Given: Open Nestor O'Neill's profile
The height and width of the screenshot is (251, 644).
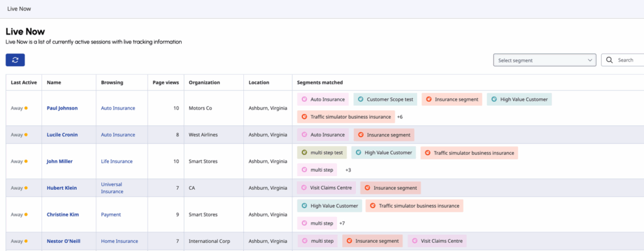Looking at the screenshot, I should pos(64,241).
